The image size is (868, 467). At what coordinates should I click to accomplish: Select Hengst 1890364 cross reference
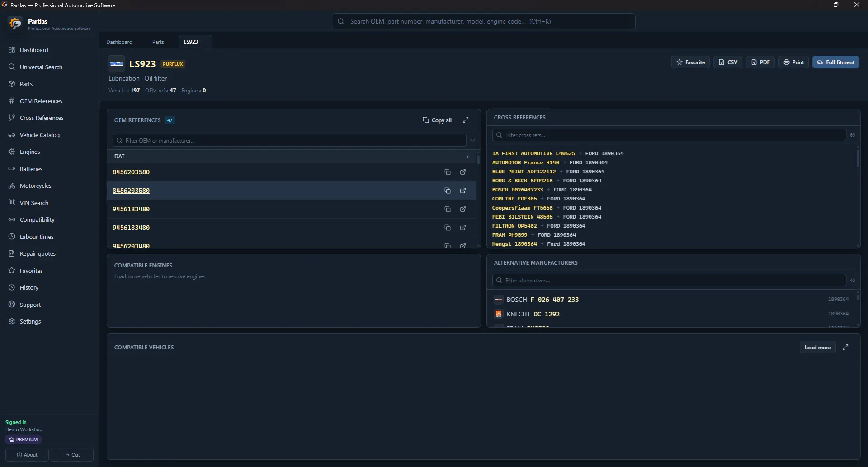click(514, 244)
